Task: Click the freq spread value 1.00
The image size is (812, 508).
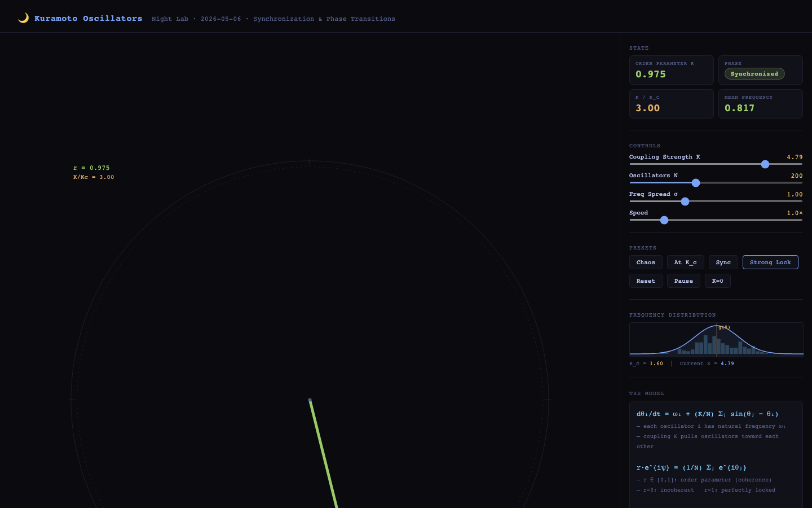Action: [795, 194]
